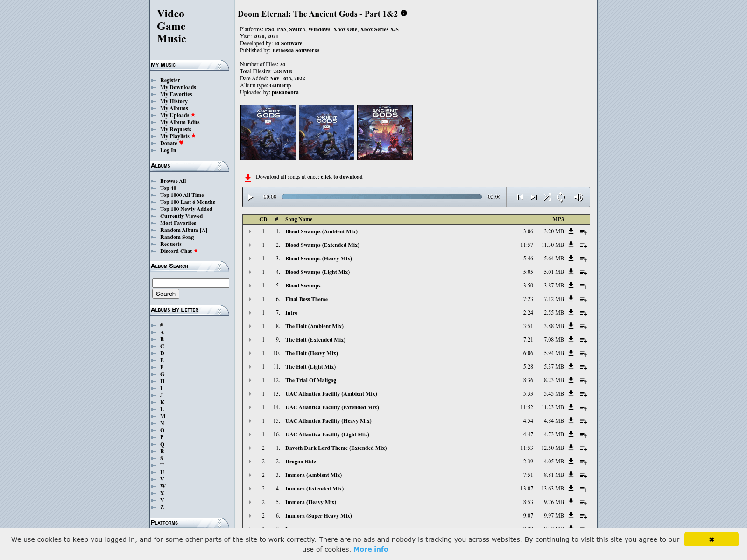Image resolution: width=747 pixels, height=560 pixels.
Task: Click the volume speaker icon
Action: [x=578, y=197]
